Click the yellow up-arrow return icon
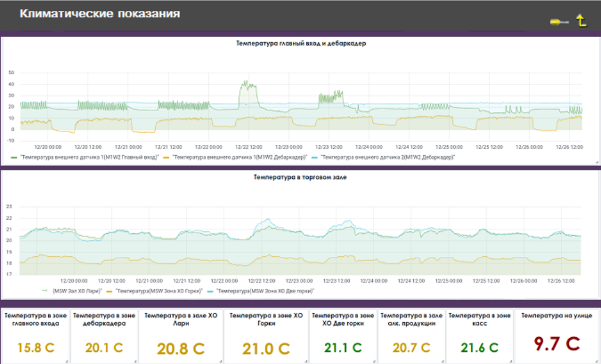 pyautogui.click(x=581, y=21)
